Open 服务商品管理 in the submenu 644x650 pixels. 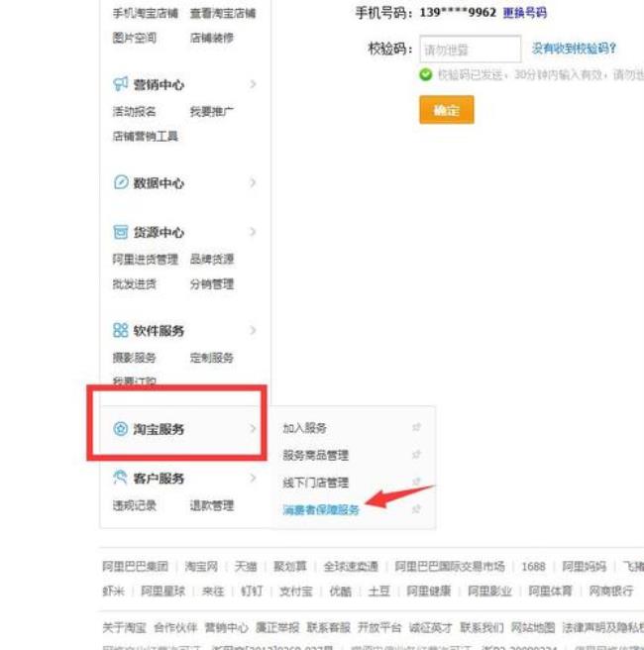(x=315, y=455)
